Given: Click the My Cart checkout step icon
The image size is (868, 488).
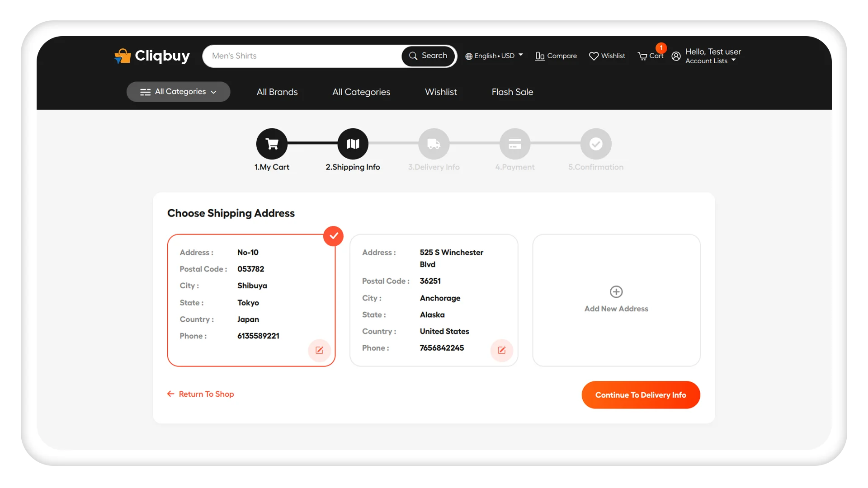Looking at the screenshot, I should 272,143.
